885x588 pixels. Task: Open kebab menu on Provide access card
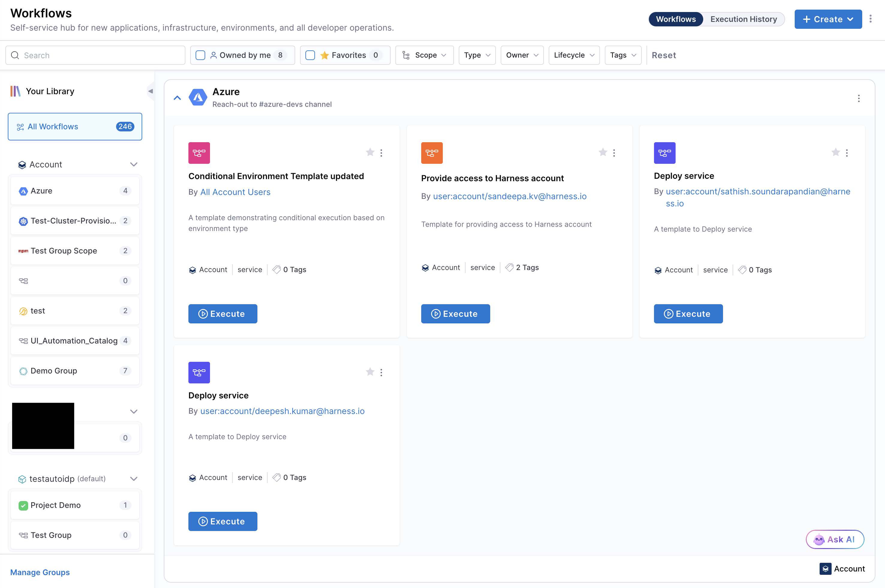[x=614, y=153]
